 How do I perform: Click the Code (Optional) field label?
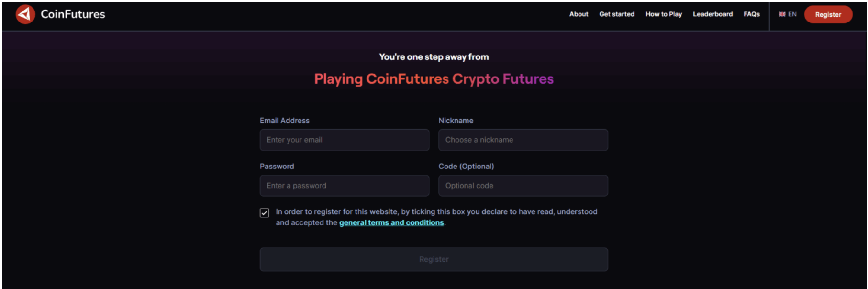tap(466, 167)
